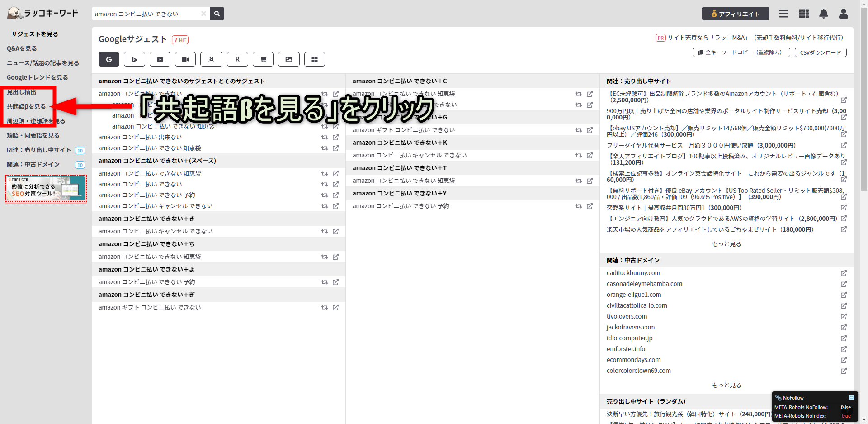Viewport: 868px width, 424px height.
Task: Open external link for amazon コンビニ払い できない 予約 under +Y
Action: (590, 206)
